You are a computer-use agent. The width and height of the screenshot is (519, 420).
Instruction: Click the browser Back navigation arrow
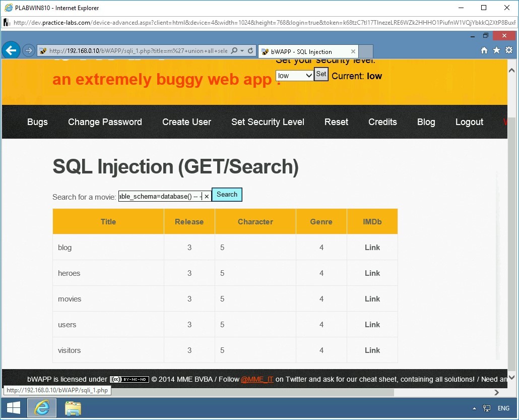pos(11,50)
